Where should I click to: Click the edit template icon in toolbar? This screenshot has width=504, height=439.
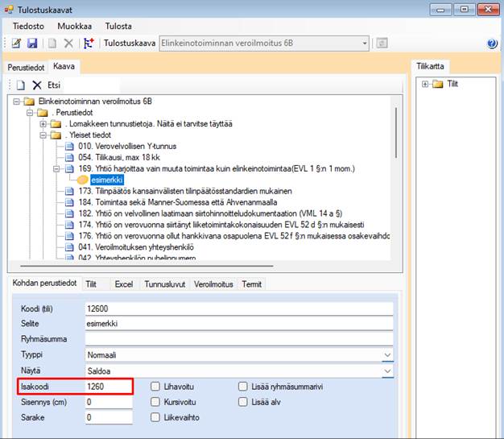16,43
